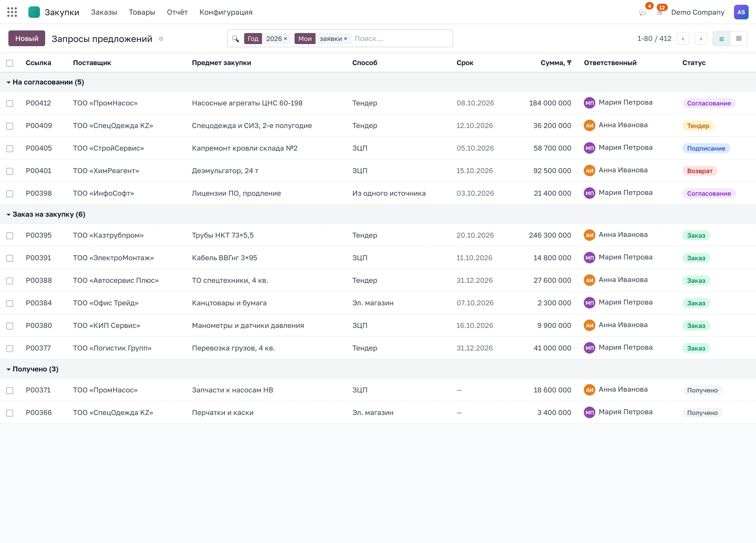The image size is (756, 543).
Task: Select the checkbox for row P00395
Action: 10,236
